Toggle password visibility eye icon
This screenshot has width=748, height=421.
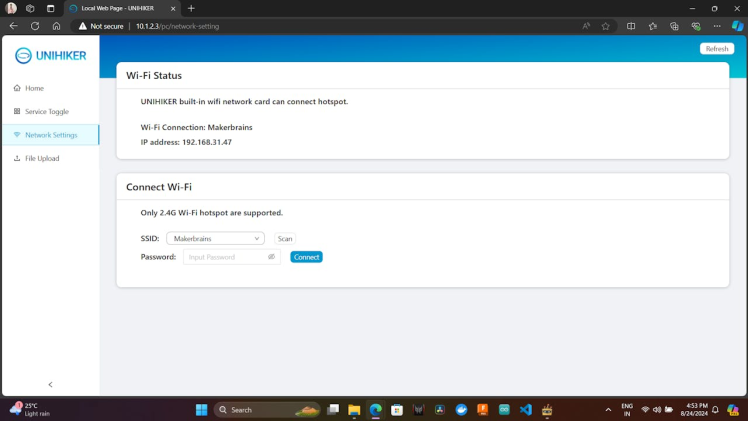[x=271, y=257]
